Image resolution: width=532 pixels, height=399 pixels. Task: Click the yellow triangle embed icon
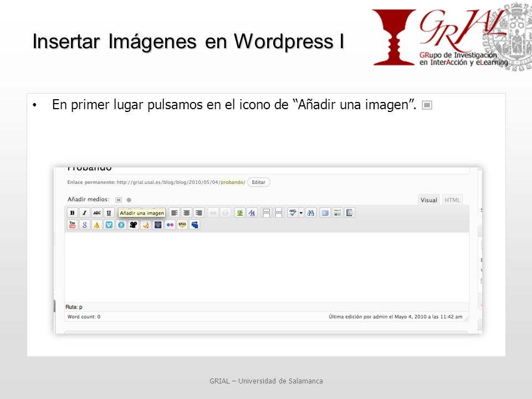point(96,224)
